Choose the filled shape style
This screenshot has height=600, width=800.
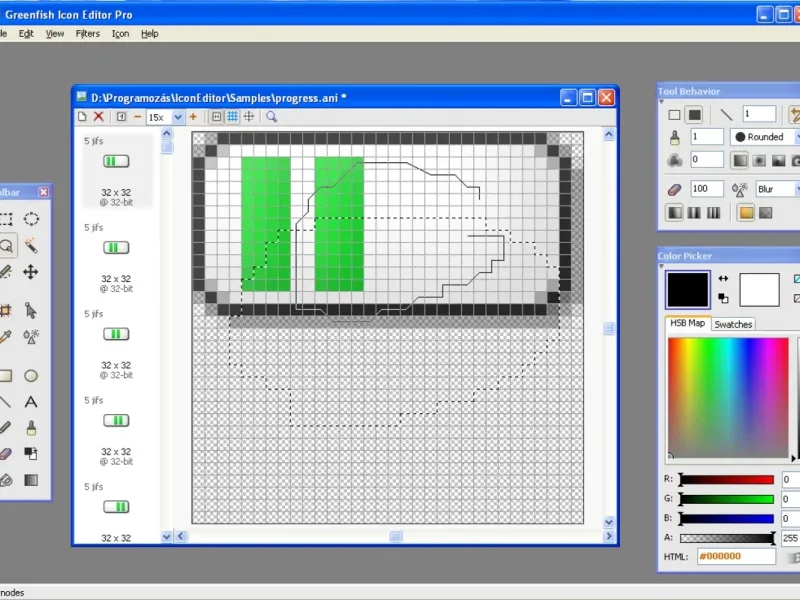(694, 115)
